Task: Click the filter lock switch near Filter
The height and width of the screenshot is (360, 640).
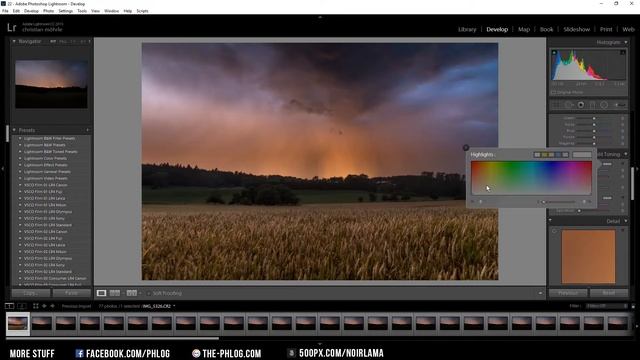Action: point(633,306)
